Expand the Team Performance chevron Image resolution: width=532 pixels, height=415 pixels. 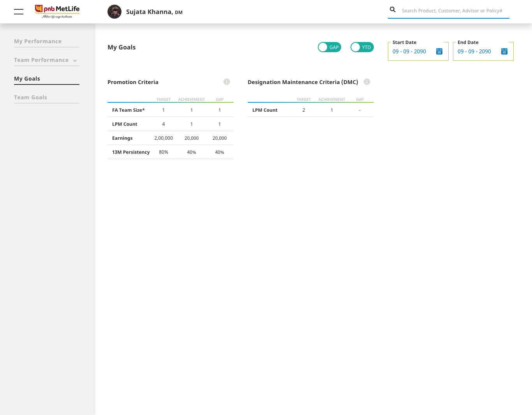coord(75,60)
